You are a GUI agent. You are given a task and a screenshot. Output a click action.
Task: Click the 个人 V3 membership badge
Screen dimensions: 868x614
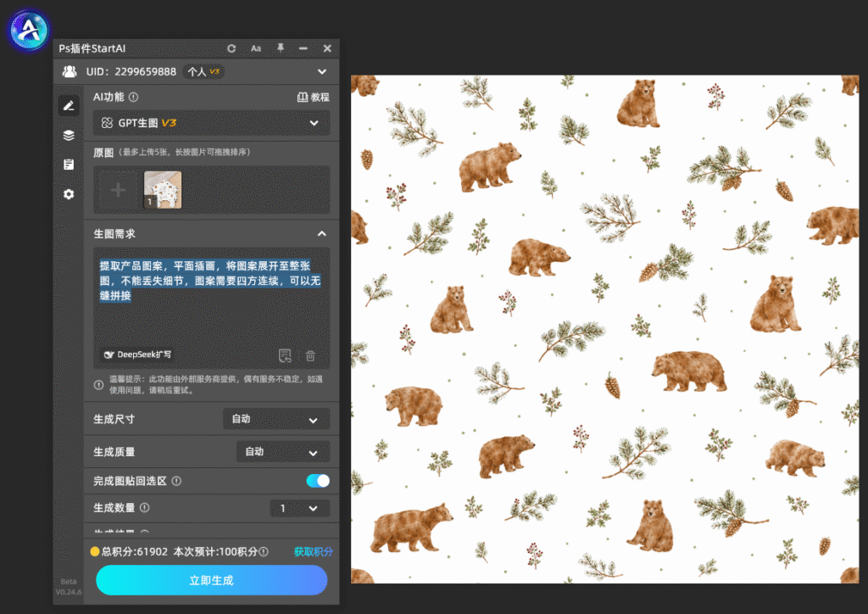pos(203,71)
